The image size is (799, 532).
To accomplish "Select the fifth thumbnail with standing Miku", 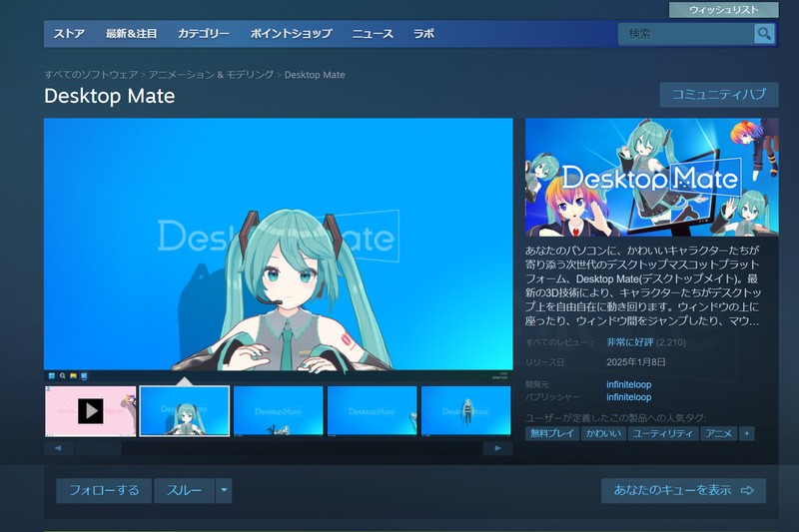I will pyautogui.click(x=465, y=411).
